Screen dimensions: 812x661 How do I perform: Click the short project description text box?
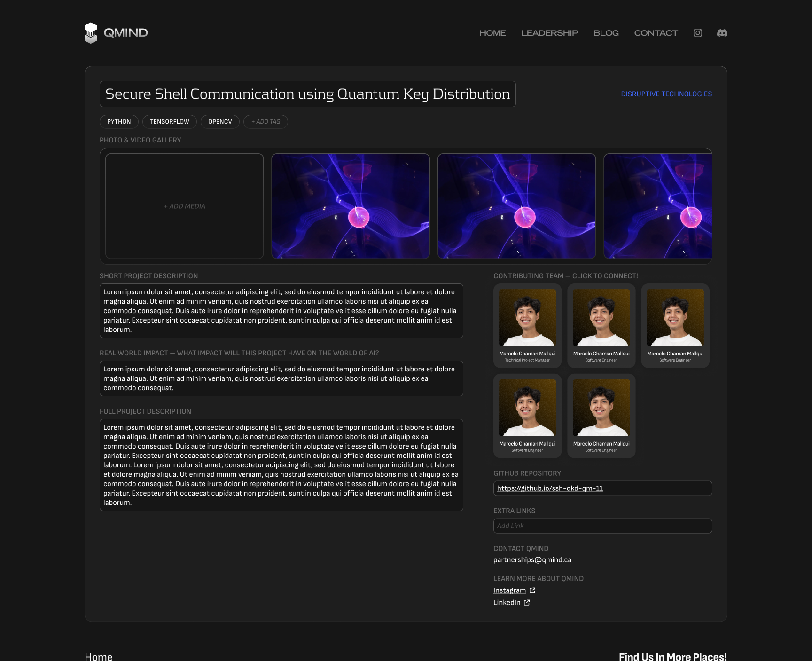pos(281,311)
